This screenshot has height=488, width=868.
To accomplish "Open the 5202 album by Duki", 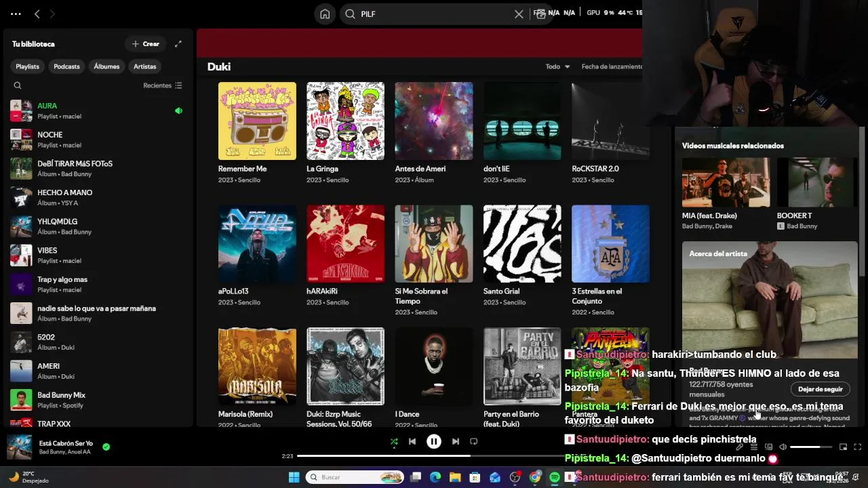I will [96, 342].
